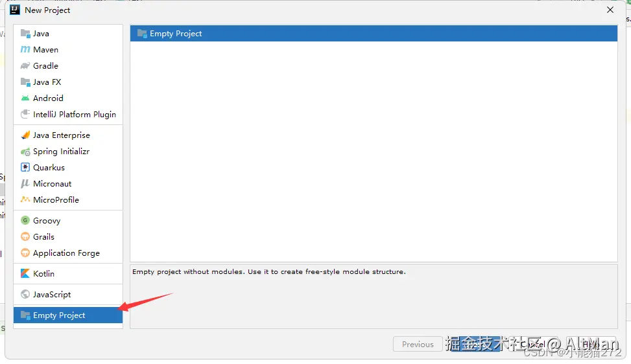This screenshot has height=364, width=631.
Task: Select the Java folder icon in project types
Action: click(x=25, y=33)
